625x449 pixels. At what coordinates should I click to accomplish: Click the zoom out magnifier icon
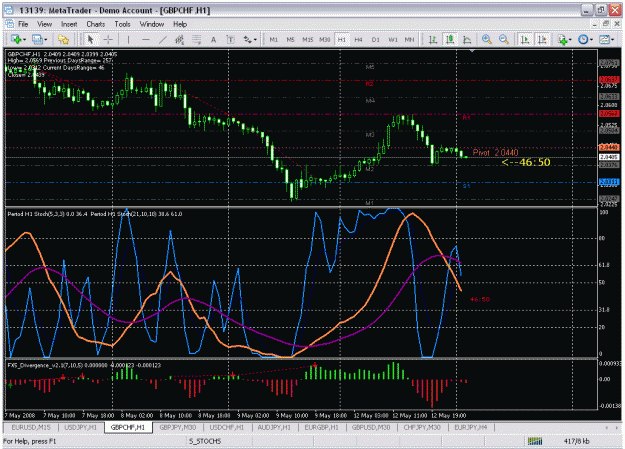click(x=504, y=39)
